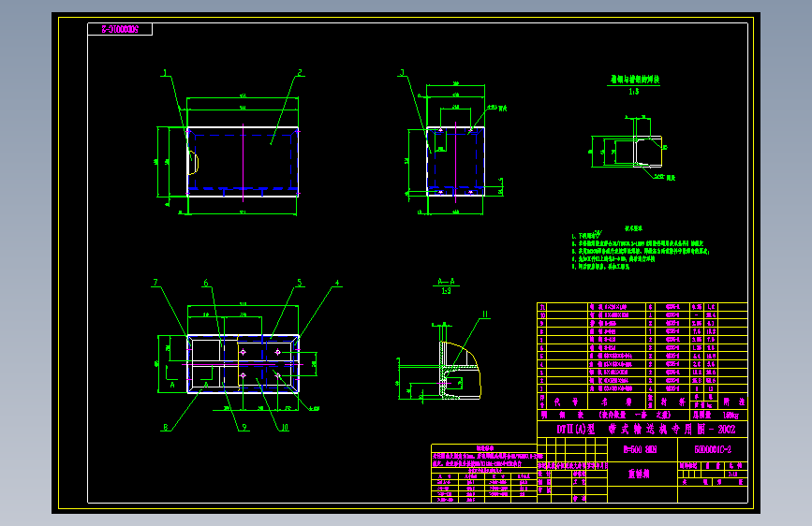Select part callout number 11 in section view
The height and width of the screenshot is (526, 812).
[x=485, y=314]
